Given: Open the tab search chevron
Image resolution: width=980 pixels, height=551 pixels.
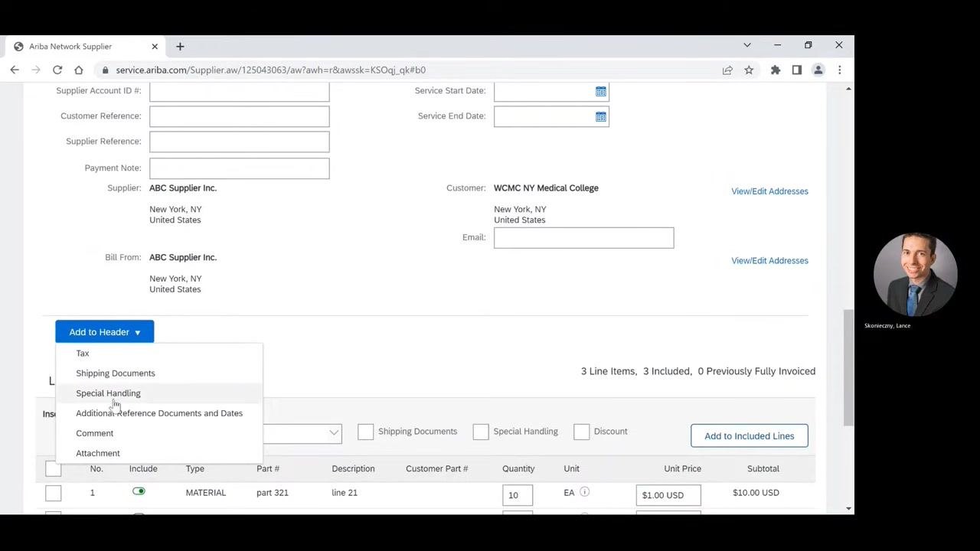Looking at the screenshot, I should [747, 45].
